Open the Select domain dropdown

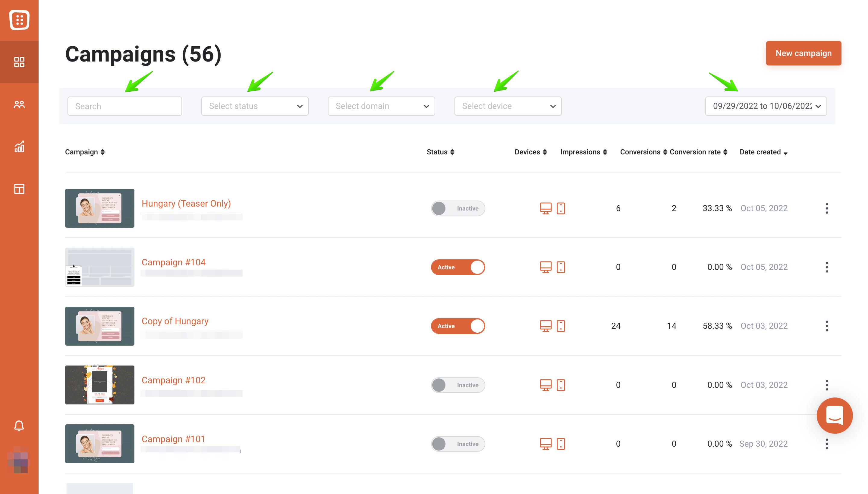[381, 106]
